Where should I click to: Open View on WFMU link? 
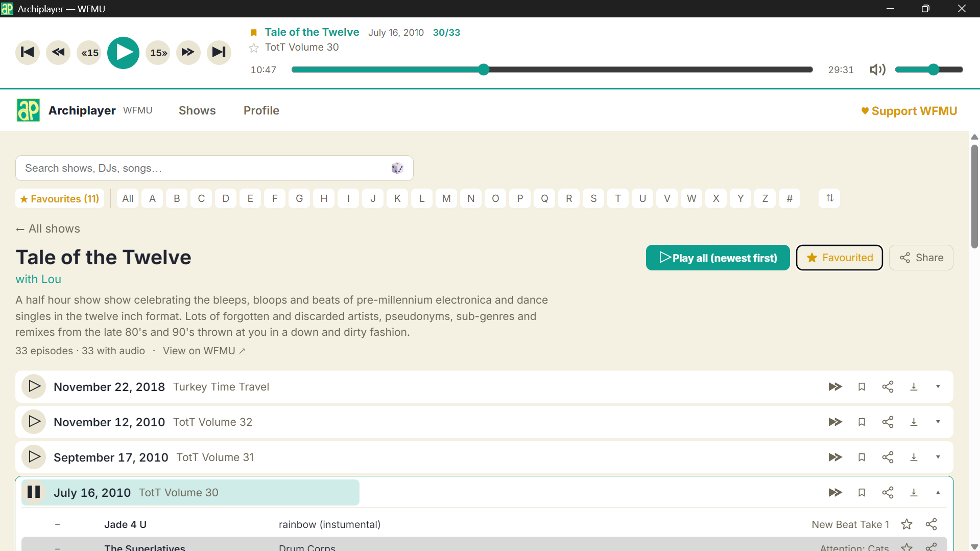[204, 351]
